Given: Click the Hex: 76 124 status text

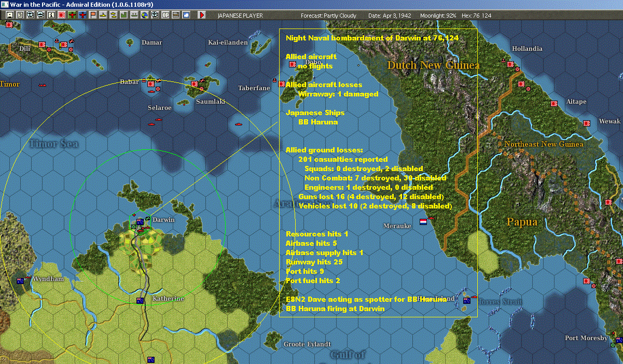Looking at the screenshot, I should point(476,16).
